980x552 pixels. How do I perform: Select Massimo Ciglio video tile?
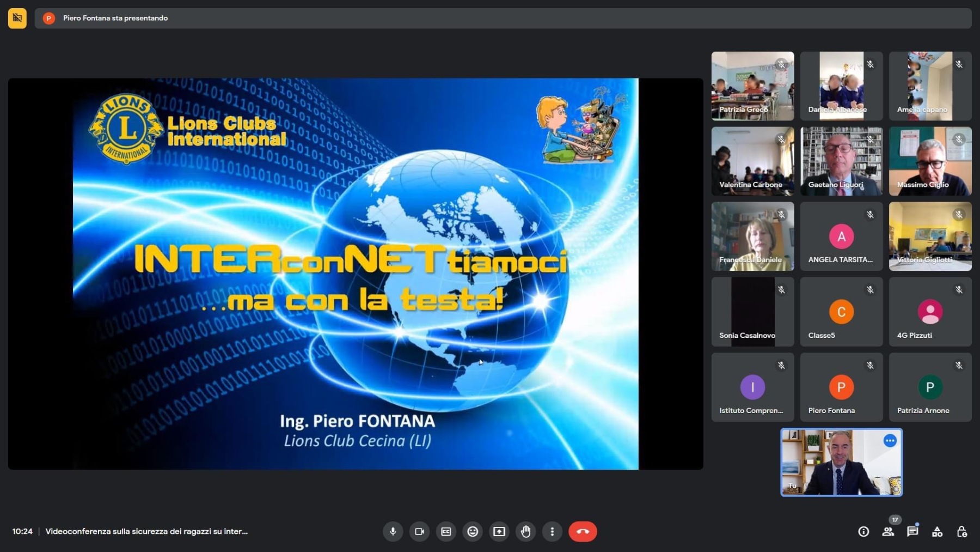tap(930, 161)
